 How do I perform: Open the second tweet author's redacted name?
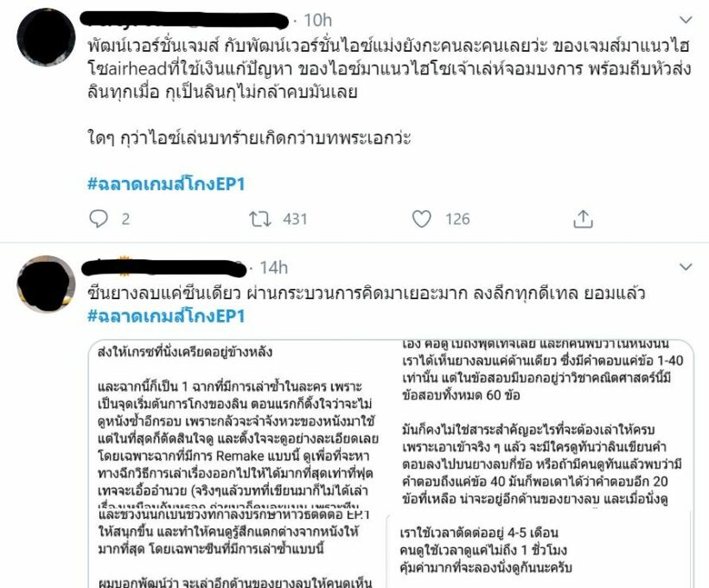(x=164, y=267)
